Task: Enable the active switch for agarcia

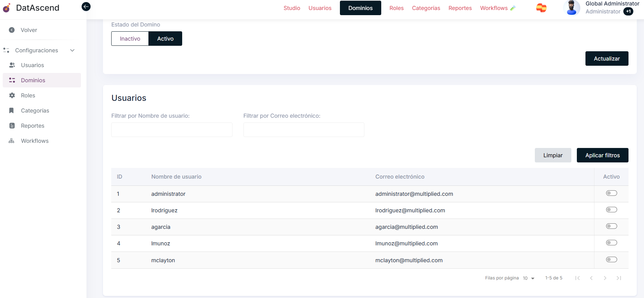Action: (x=611, y=226)
